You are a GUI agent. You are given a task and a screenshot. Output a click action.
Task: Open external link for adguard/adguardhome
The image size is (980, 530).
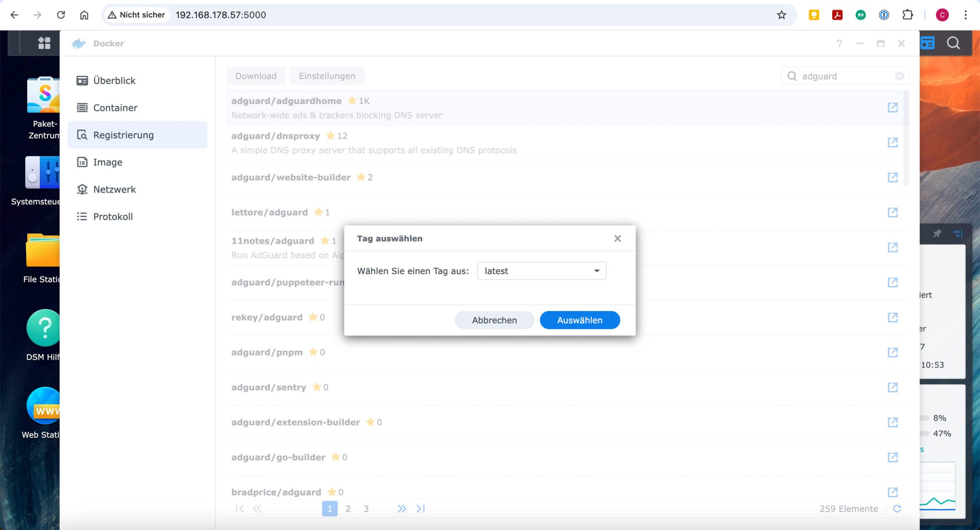click(x=892, y=108)
